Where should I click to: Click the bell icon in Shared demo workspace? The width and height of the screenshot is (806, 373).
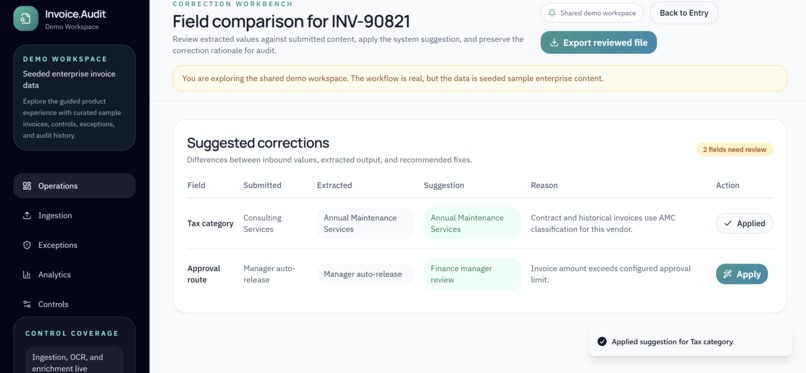coord(552,13)
